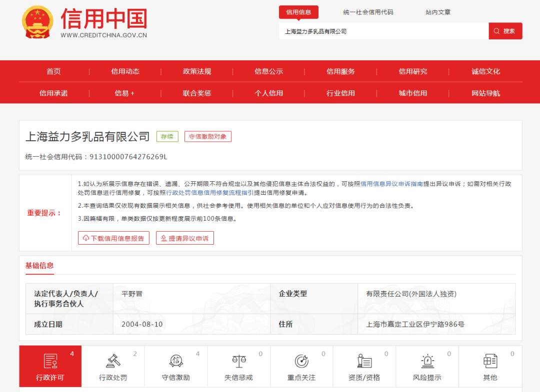
Task: Open the 城市信用 menu item
Action: coord(413,93)
